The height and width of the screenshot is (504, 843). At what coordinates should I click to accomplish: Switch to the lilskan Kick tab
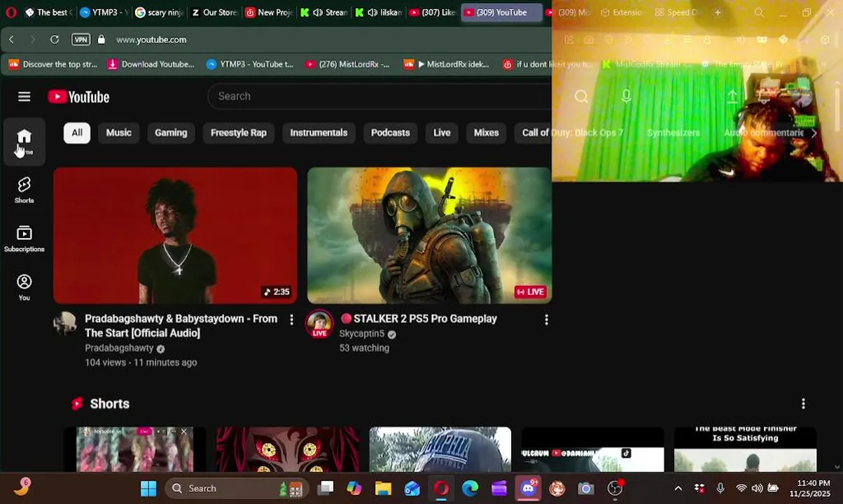(x=378, y=13)
